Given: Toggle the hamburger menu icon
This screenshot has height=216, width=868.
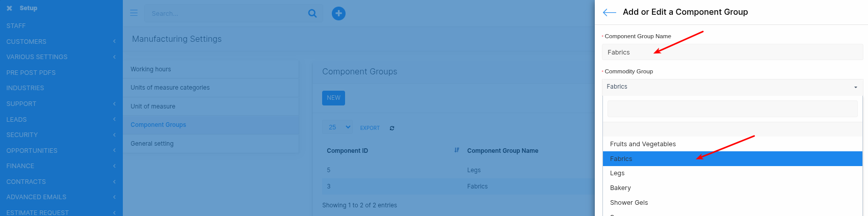Looking at the screenshot, I should 134,13.
